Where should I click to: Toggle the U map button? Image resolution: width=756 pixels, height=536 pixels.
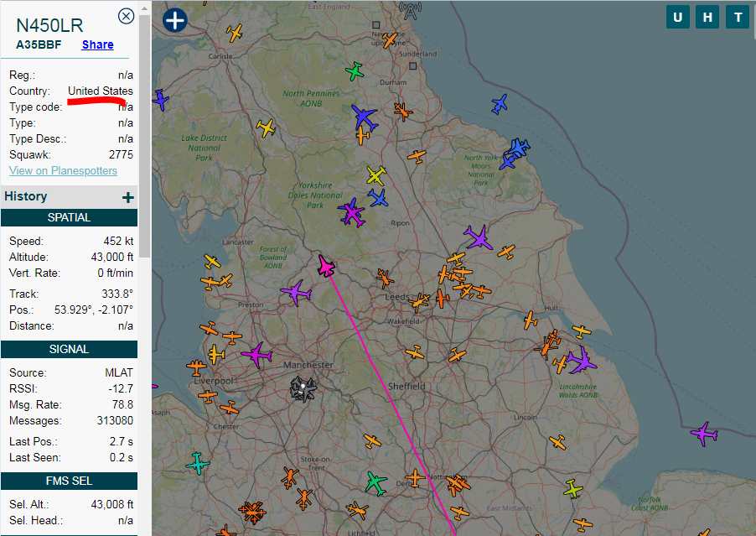click(677, 18)
